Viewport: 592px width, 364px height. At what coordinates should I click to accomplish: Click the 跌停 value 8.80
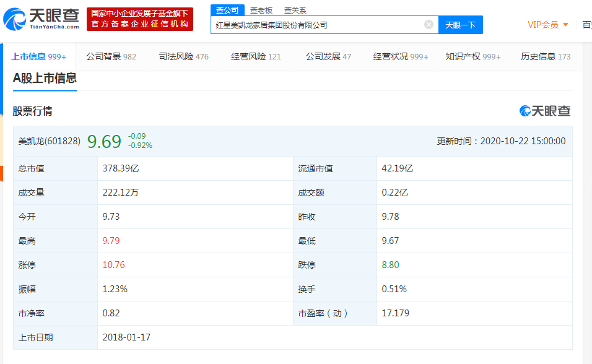tap(390, 265)
